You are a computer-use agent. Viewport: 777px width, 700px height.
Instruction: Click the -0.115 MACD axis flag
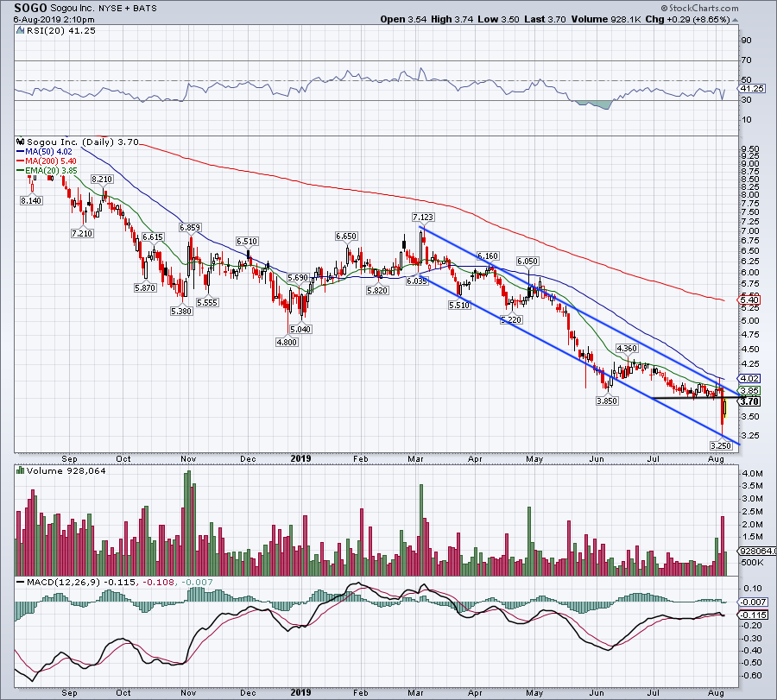tap(753, 615)
